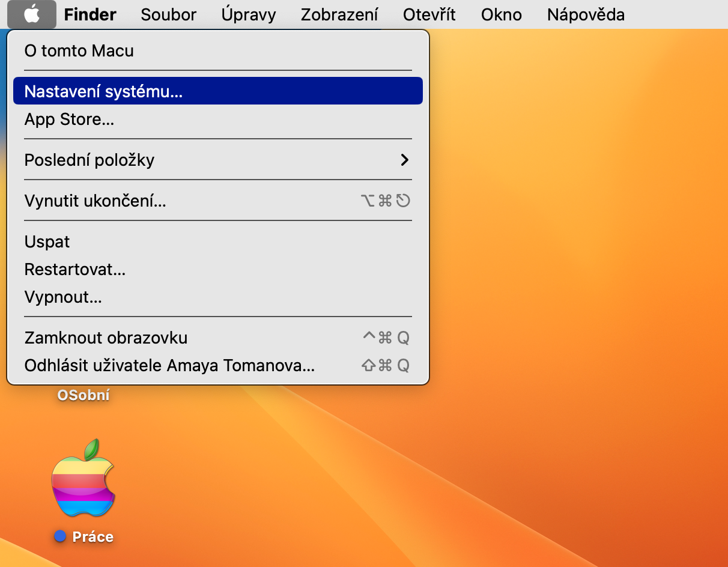
Task: Open the Soubor menu
Action: (169, 14)
